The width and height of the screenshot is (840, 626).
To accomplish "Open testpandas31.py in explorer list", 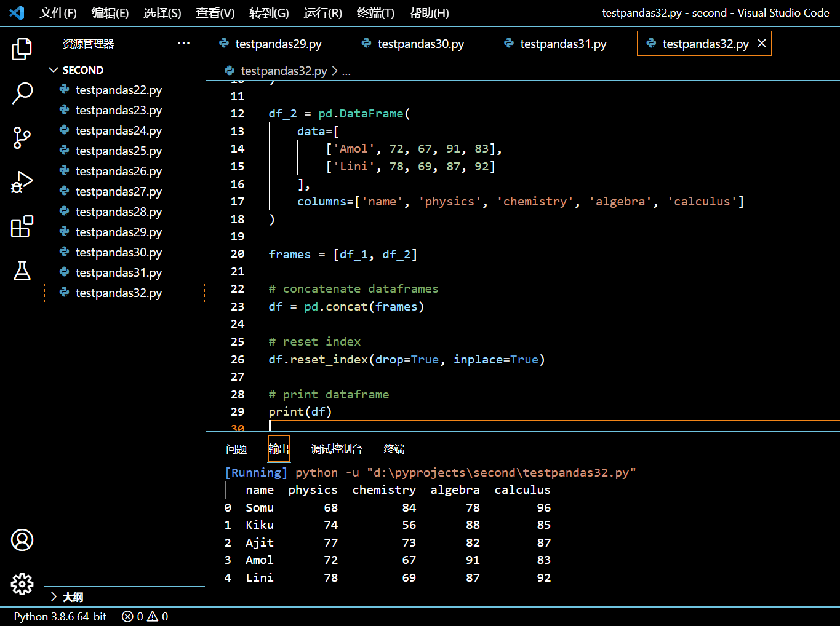I will click(125, 272).
